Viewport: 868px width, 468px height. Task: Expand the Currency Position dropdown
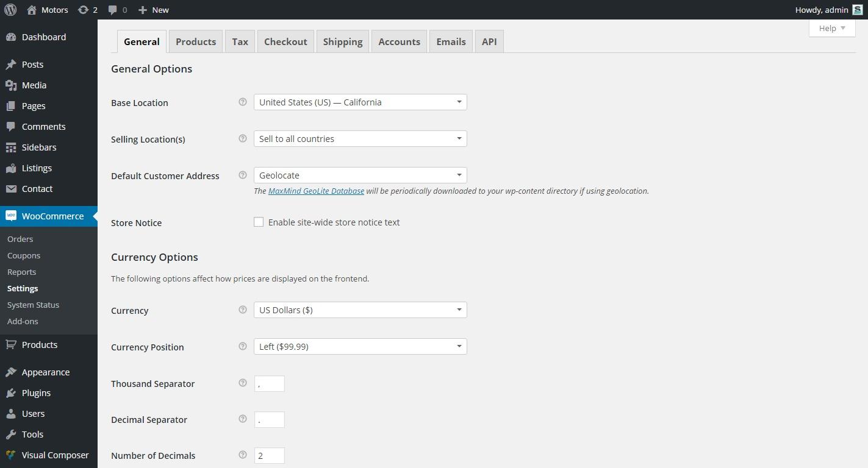click(360, 347)
